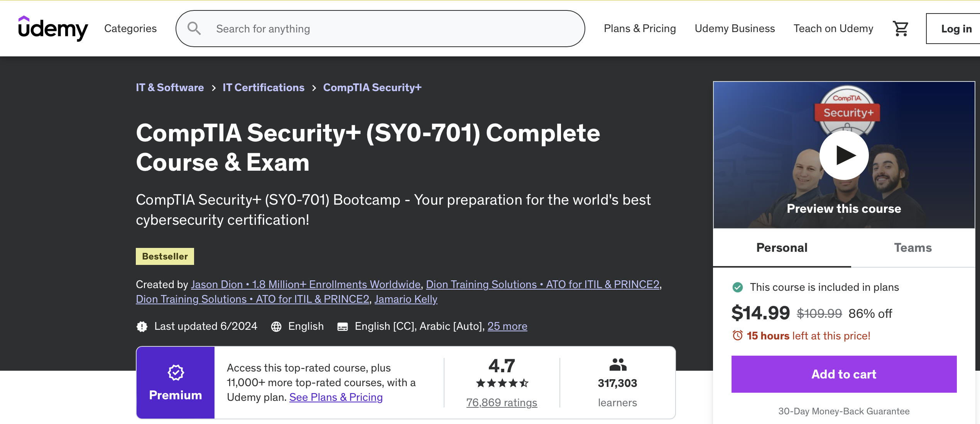Image resolution: width=980 pixels, height=424 pixels.
Task: Click the last updated alert icon
Action: tap(142, 326)
